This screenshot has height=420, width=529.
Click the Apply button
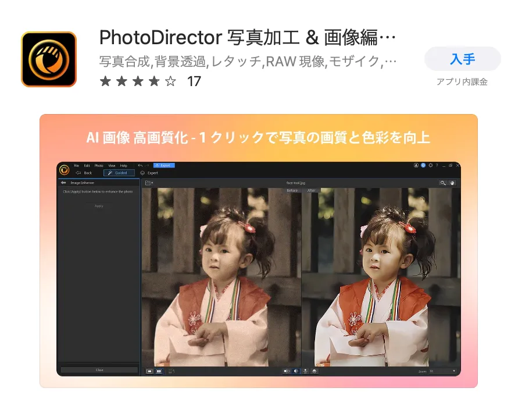[x=99, y=206]
